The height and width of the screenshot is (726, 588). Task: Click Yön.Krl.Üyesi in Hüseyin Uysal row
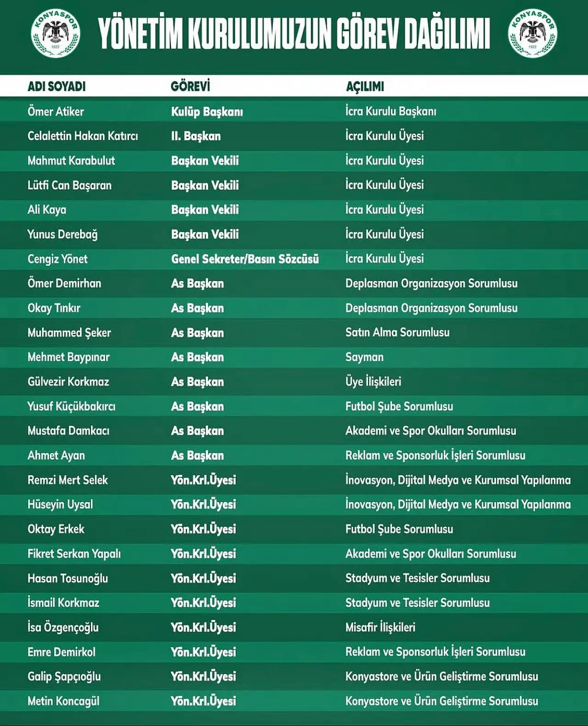point(203,505)
